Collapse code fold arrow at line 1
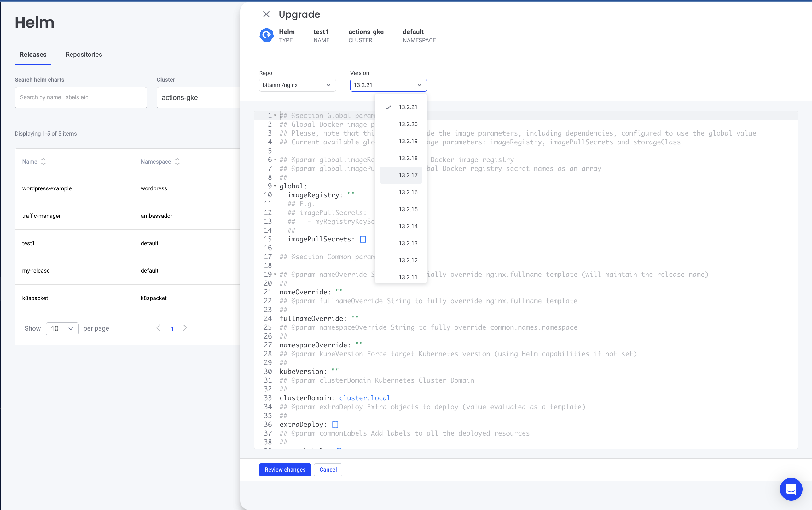Screen dimensions: 812x510 [275, 116]
